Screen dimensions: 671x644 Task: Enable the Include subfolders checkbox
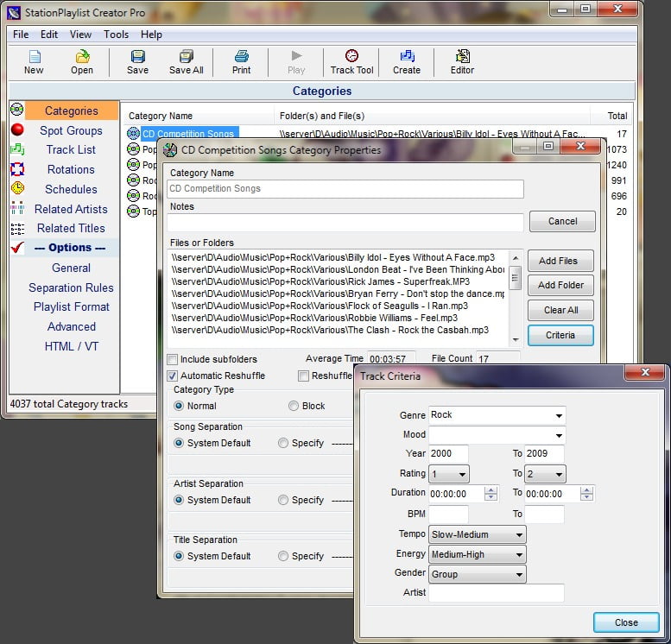click(x=173, y=359)
